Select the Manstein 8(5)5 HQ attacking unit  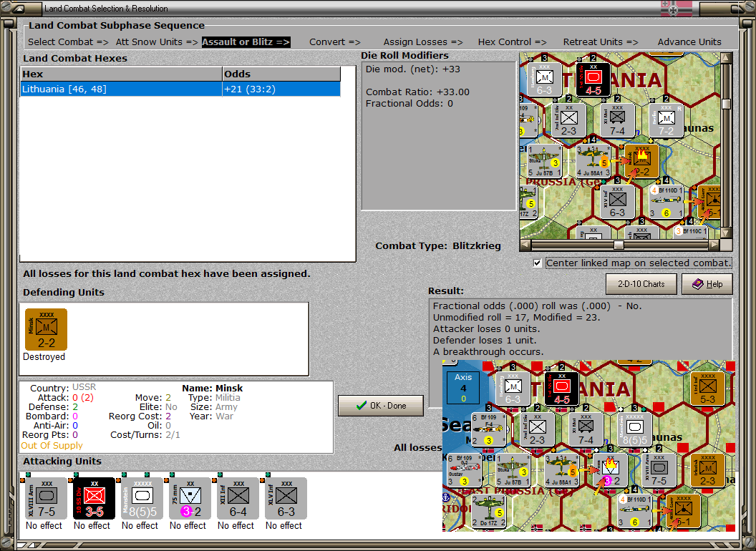[142, 499]
